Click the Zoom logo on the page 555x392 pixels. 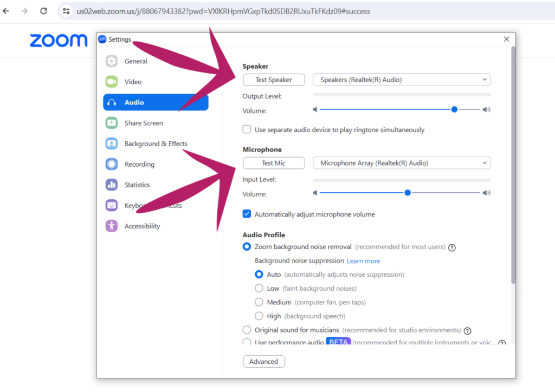pyautogui.click(x=59, y=41)
